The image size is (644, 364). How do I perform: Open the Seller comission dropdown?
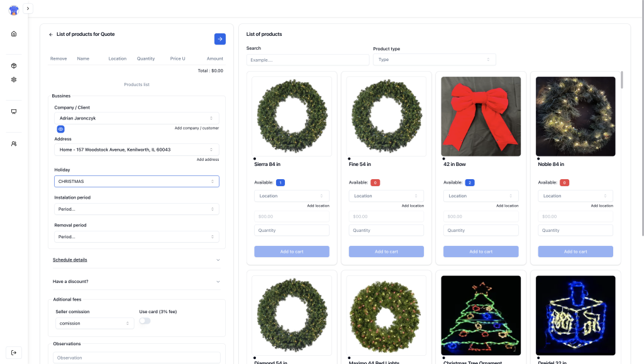94,323
